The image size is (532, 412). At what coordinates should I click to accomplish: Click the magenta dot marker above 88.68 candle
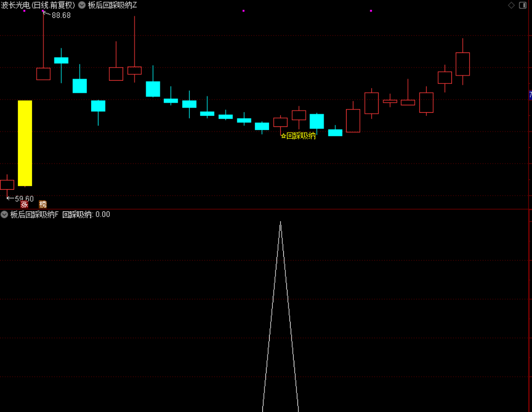click(43, 11)
